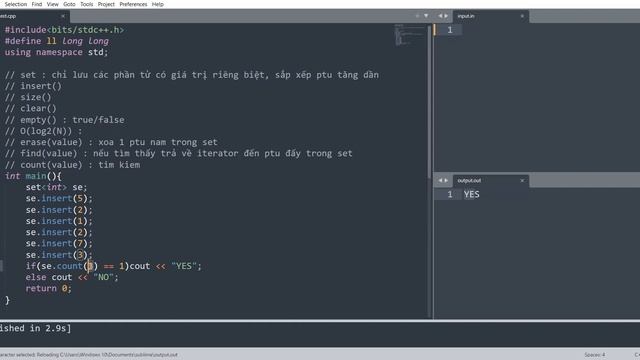Open the Help menu

click(158, 4)
